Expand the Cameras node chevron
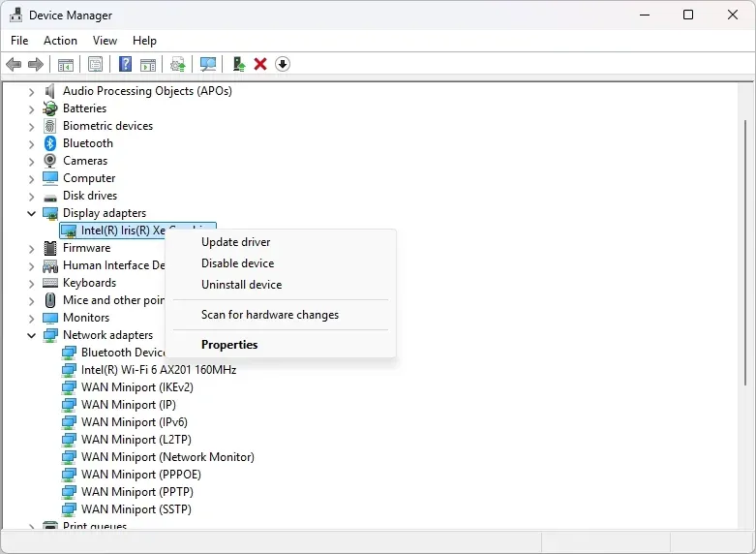 tap(31, 161)
